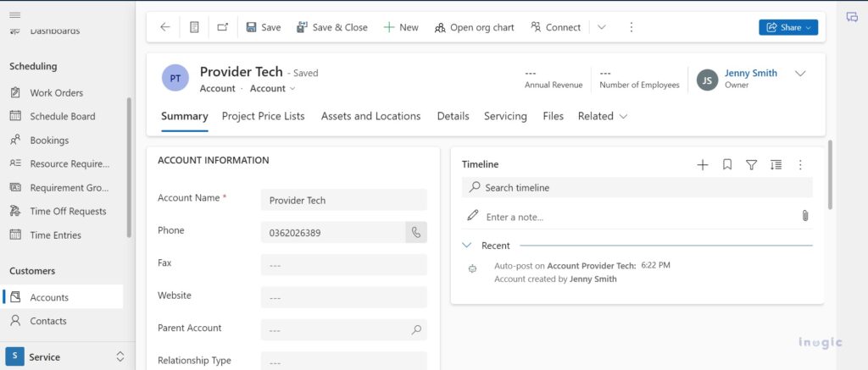Expand the Connect options dropdown arrow
The height and width of the screenshot is (370, 868).
[601, 27]
